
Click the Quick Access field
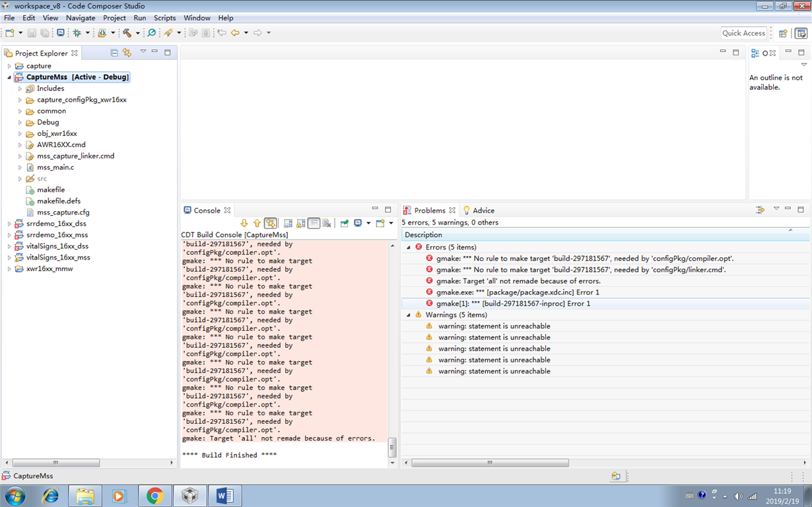[743, 33]
